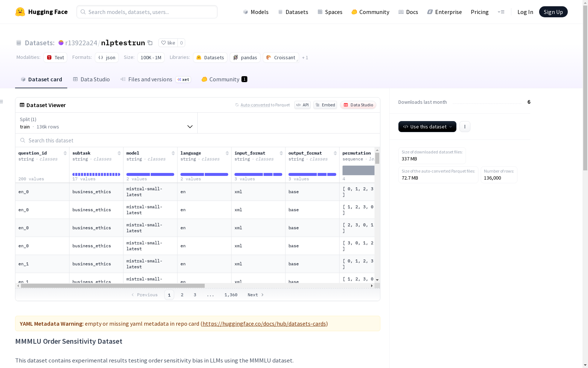The height and width of the screenshot is (368, 588).
Task: Click the model column value histogram
Action: [x=150, y=174]
